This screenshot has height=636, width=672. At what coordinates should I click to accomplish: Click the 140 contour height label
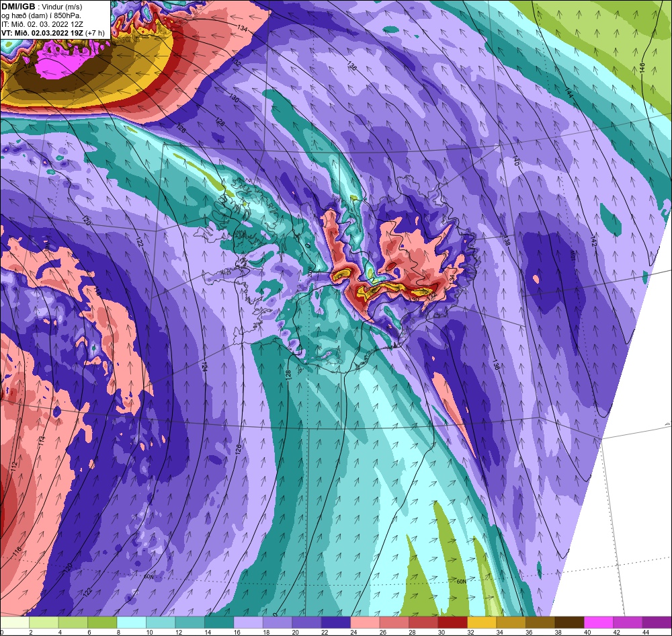point(516,161)
